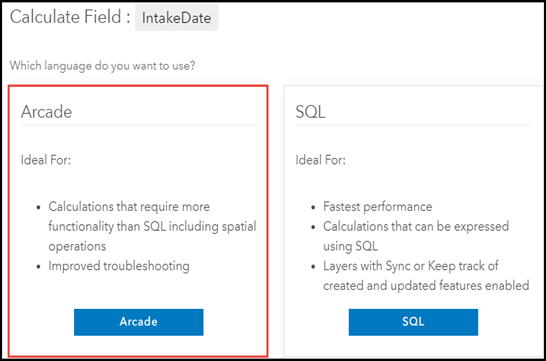Select the "Fastest performance" bullet text
This screenshot has height=361, width=546.
click(x=377, y=207)
